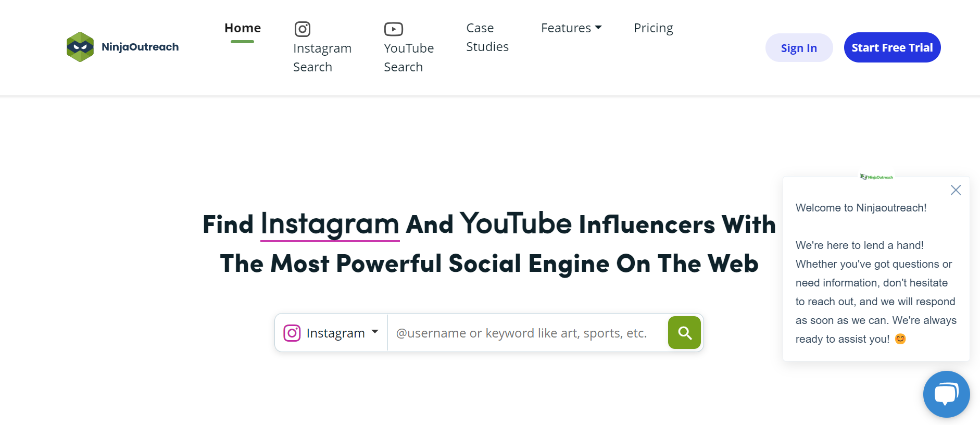Click the caret arrow next to Features

[598, 28]
